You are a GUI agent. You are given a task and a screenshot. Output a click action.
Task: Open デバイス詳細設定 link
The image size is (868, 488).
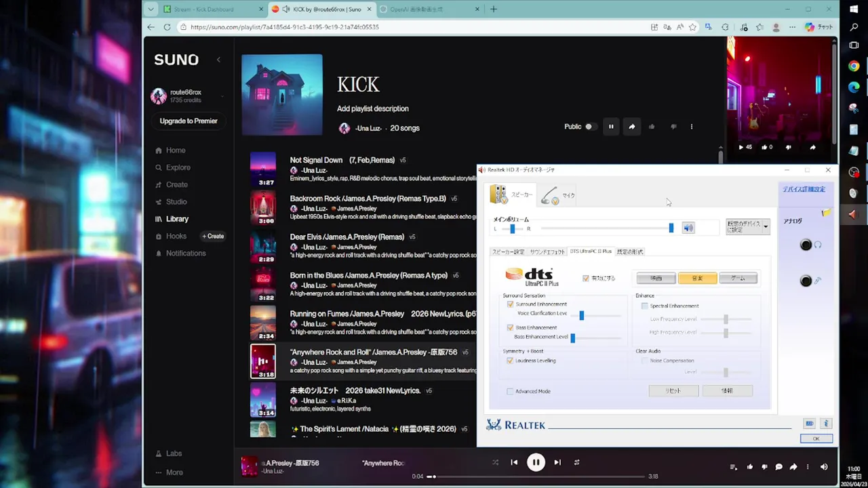[x=804, y=190]
